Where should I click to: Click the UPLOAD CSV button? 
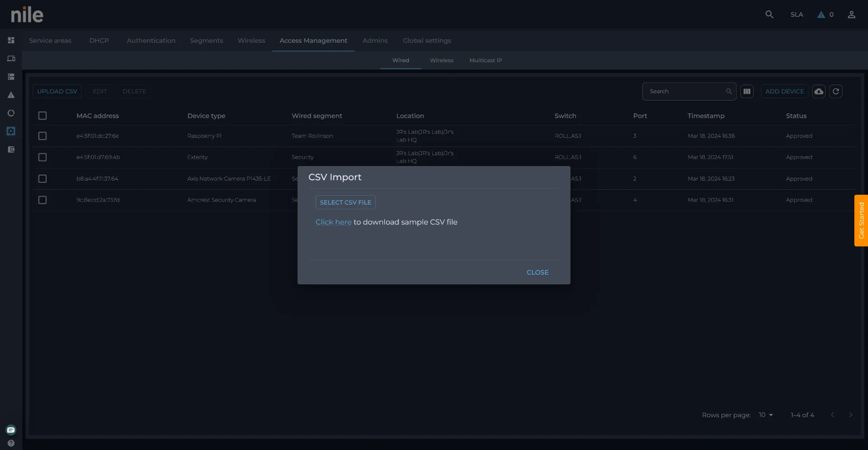[57, 91]
